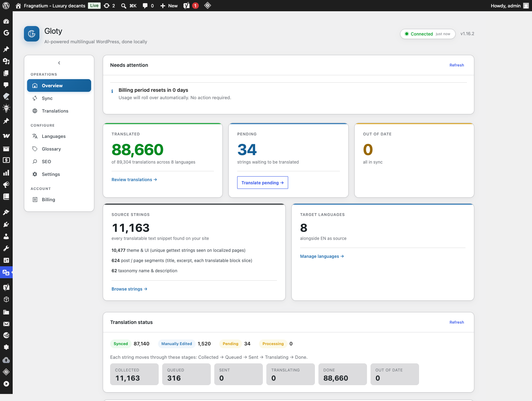Screen dimensions: 532x401
Task: Click Review translations link
Action: point(134,179)
